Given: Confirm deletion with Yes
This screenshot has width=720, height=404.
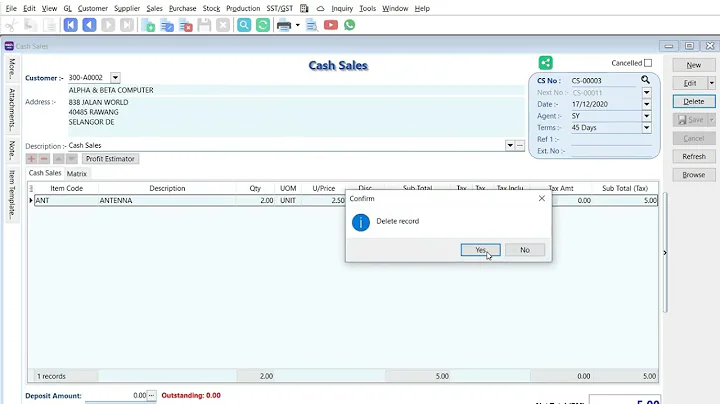Looking at the screenshot, I should pos(480,250).
